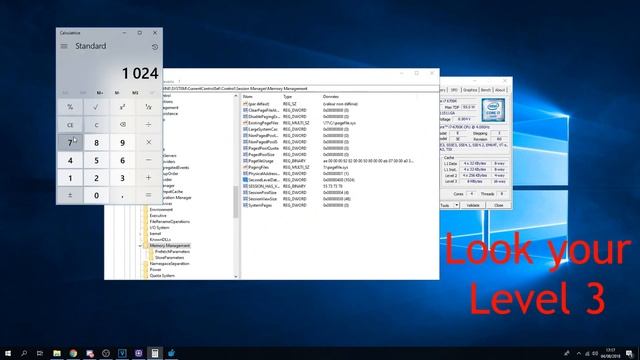Open the Calculator history panel icon
This screenshot has height=360, width=640.
155,47
